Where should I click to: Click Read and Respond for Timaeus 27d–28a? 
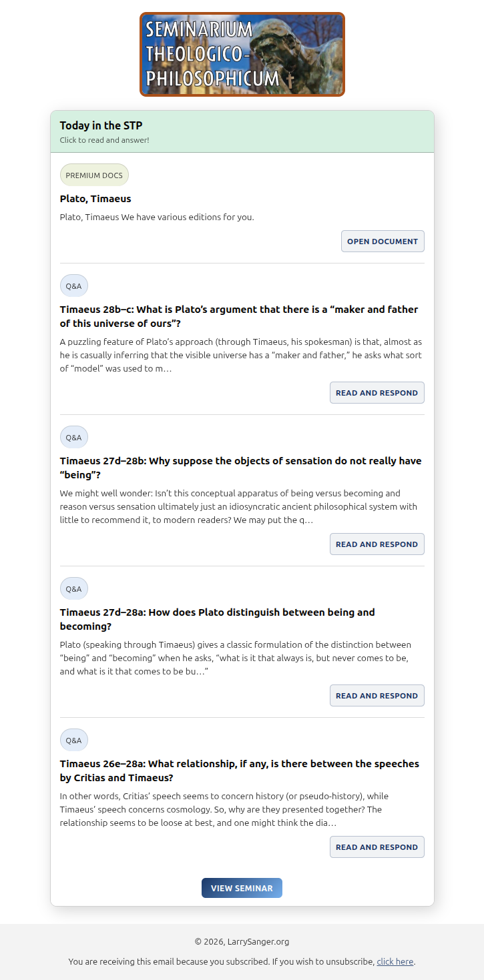tap(377, 696)
